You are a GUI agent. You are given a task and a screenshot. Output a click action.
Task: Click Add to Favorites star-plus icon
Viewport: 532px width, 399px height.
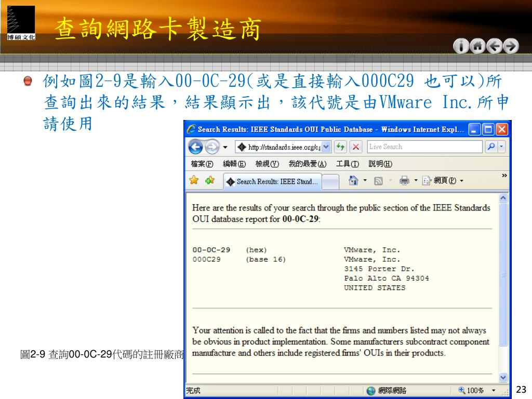tap(210, 180)
